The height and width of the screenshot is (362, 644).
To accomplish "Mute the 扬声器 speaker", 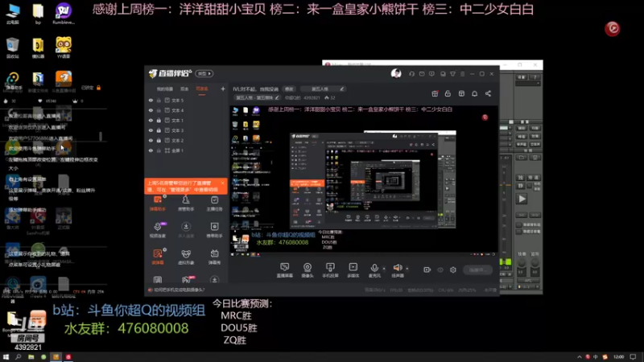I will tap(398, 270).
